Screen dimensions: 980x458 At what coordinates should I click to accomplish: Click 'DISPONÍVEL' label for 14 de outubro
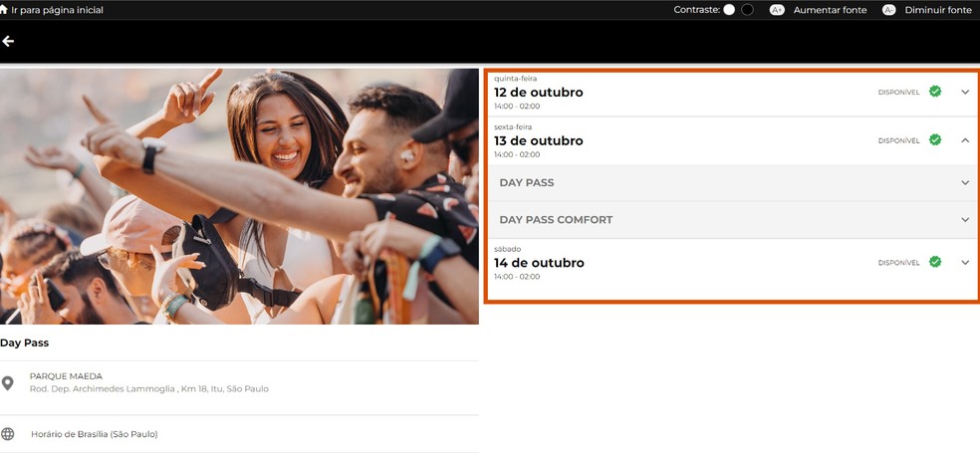[x=898, y=263]
